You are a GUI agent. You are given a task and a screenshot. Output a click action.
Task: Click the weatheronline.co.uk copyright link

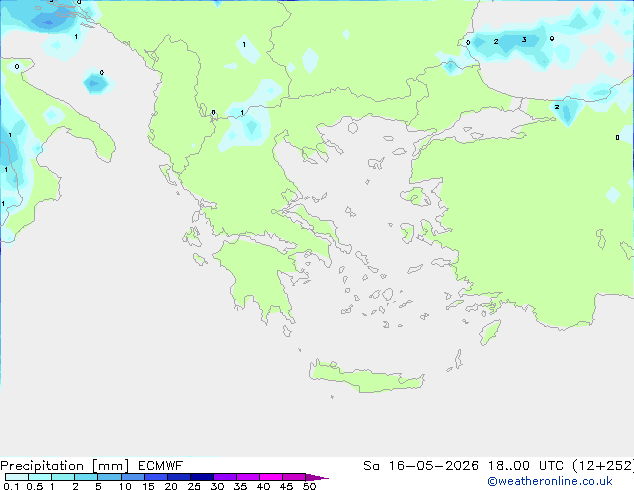tap(550, 481)
